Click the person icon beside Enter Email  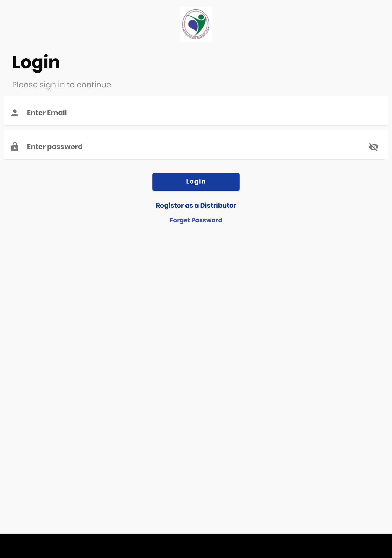coord(15,113)
